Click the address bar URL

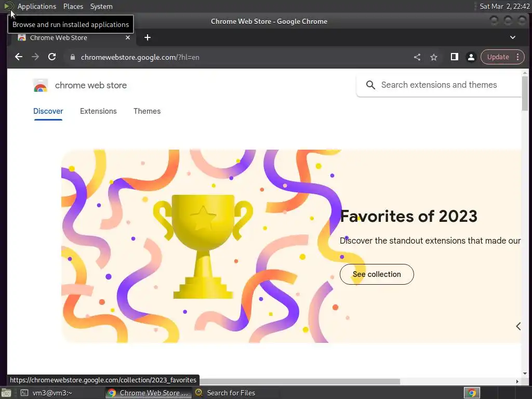pyautogui.click(x=140, y=57)
